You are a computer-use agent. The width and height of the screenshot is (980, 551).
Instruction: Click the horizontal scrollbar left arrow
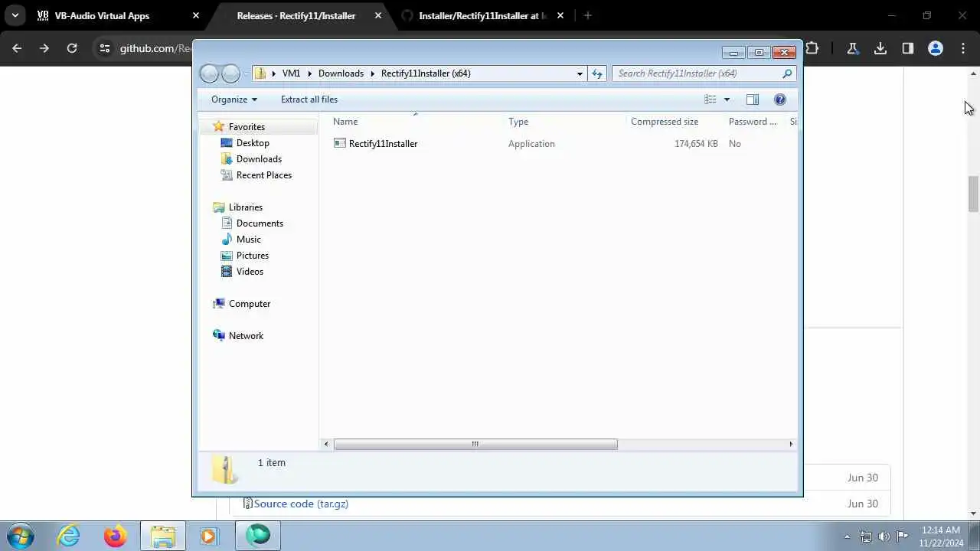point(327,444)
